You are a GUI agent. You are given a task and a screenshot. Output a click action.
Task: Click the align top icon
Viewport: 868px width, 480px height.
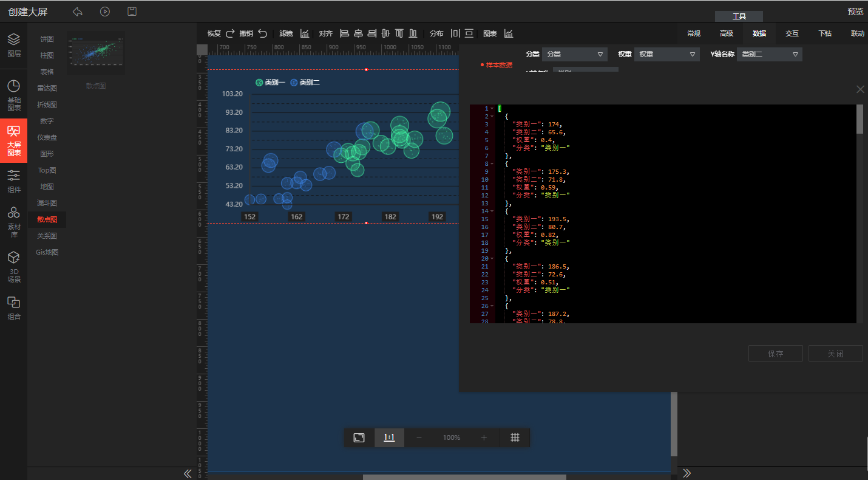(399, 33)
